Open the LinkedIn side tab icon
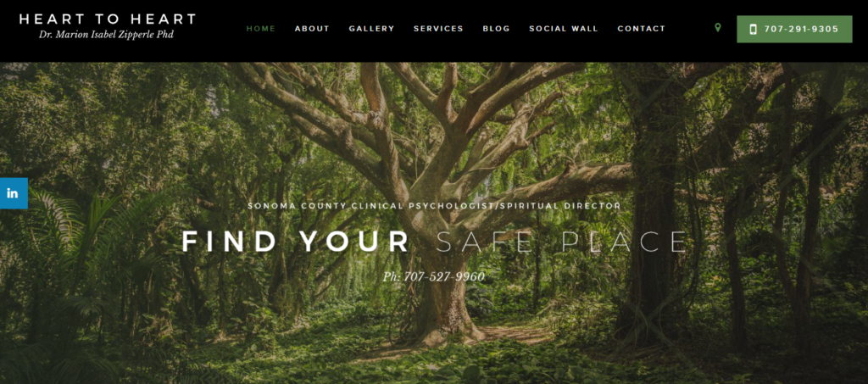The height and width of the screenshot is (384, 868). click(x=13, y=193)
